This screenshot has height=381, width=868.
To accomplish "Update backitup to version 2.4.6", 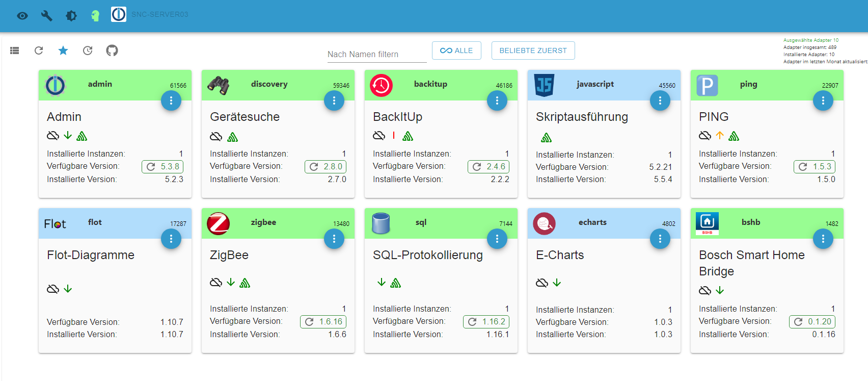I will (x=489, y=167).
